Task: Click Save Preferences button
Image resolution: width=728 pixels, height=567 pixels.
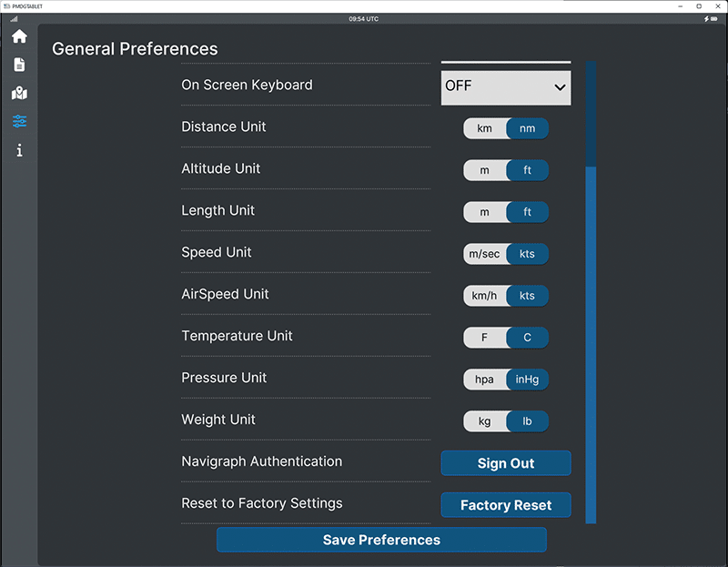Action: coord(381,540)
